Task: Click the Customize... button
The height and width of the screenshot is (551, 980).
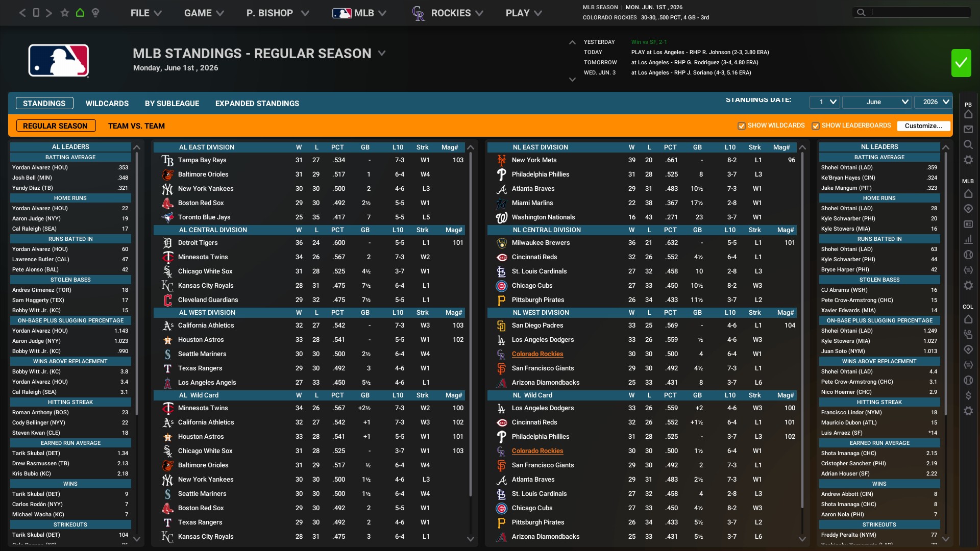Action: 923,126
